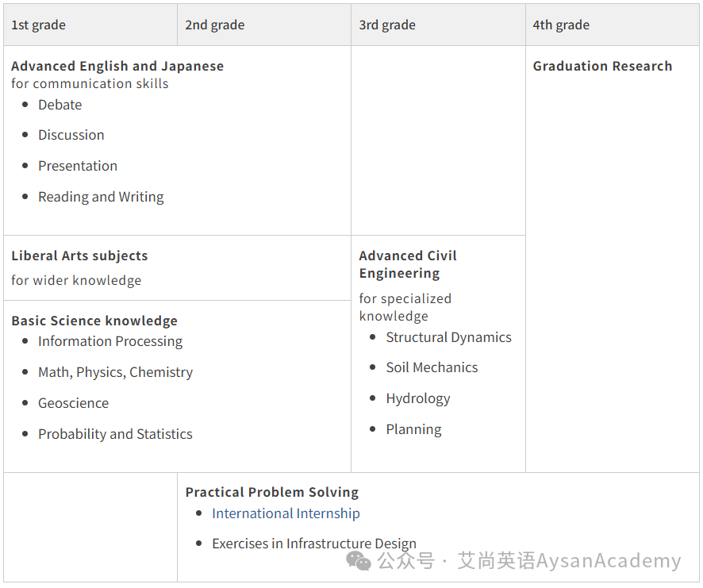Click Information Processing list item
Screen dimensions: 703x588
tap(110, 341)
